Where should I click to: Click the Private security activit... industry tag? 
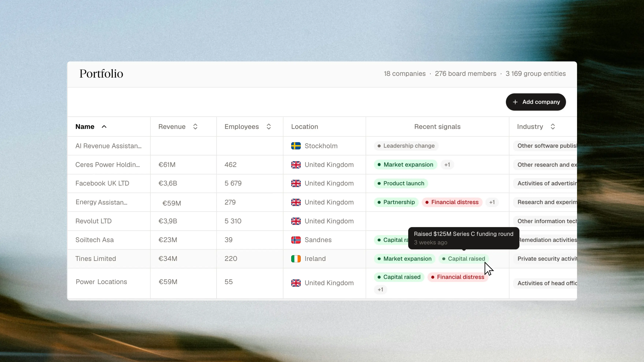pyautogui.click(x=545, y=259)
